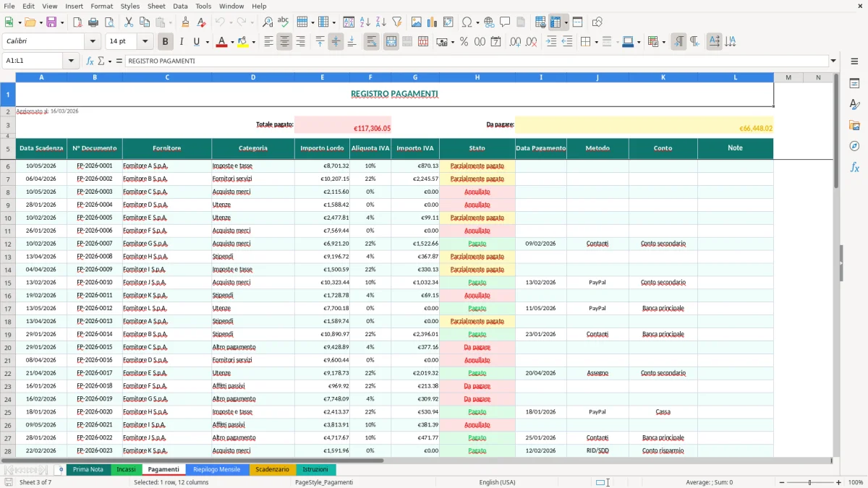The height and width of the screenshot is (488, 868).
Task: Toggle Italic formatting
Action: pos(182,42)
